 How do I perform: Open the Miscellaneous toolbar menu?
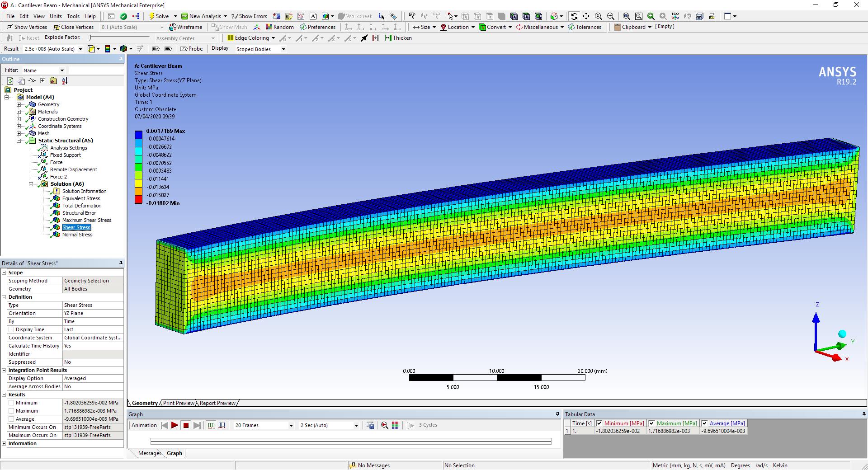540,27
